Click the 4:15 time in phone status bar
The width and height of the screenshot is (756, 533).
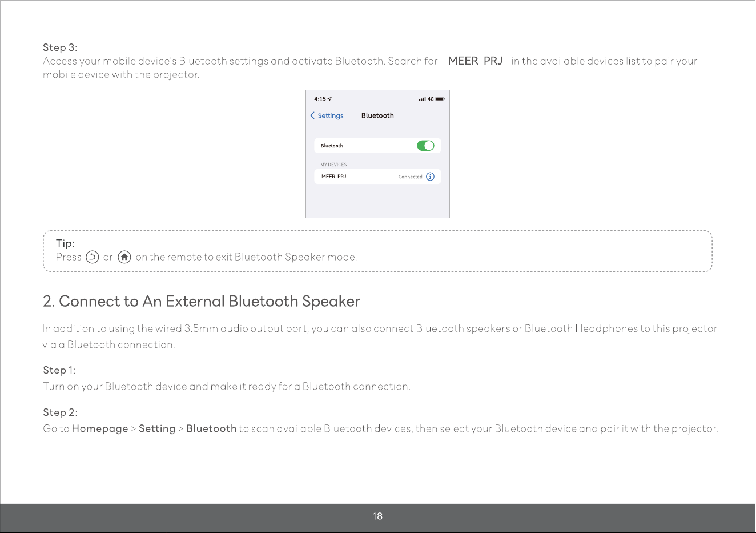(320, 99)
